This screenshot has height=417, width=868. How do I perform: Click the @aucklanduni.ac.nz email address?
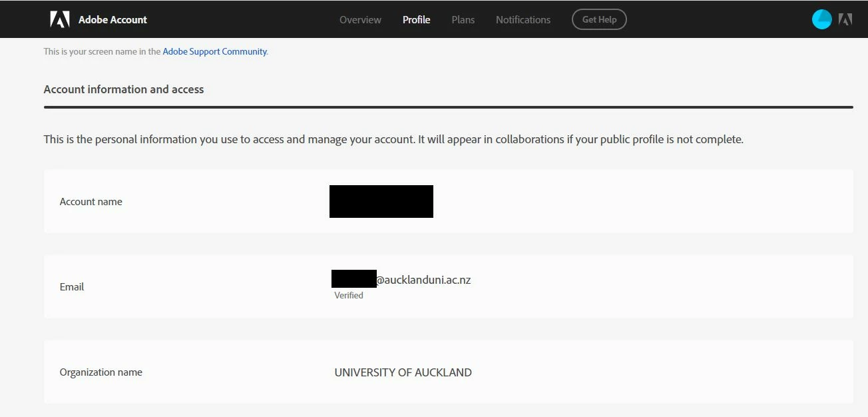[x=423, y=280]
